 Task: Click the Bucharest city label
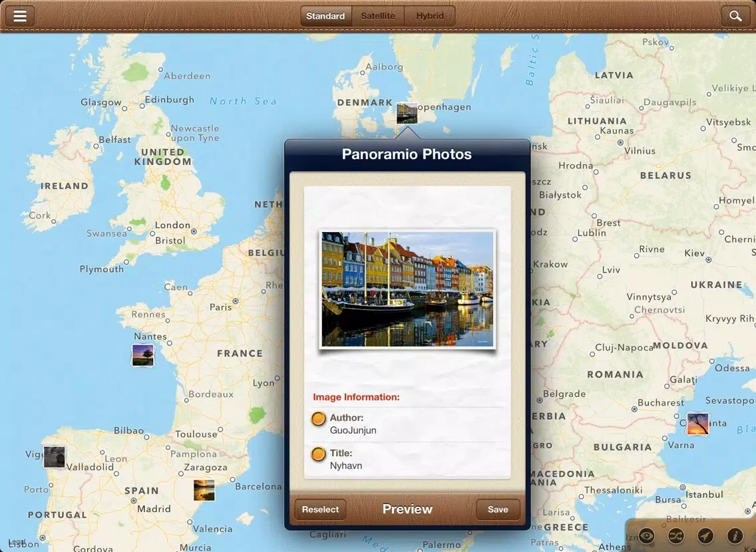click(661, 402)
